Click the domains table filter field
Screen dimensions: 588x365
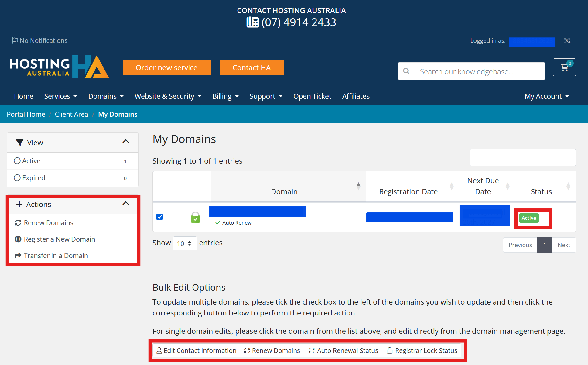point(523,157)
